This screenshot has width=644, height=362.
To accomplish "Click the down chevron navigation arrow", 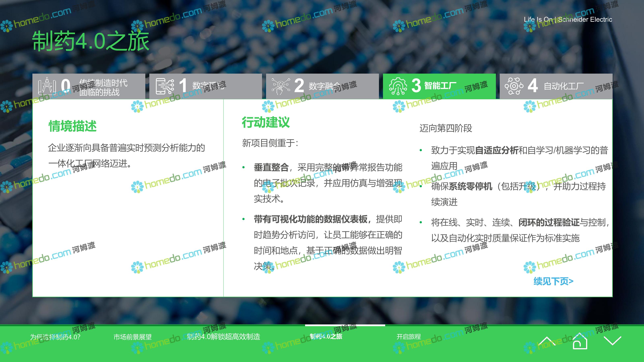I will point(612,341).
